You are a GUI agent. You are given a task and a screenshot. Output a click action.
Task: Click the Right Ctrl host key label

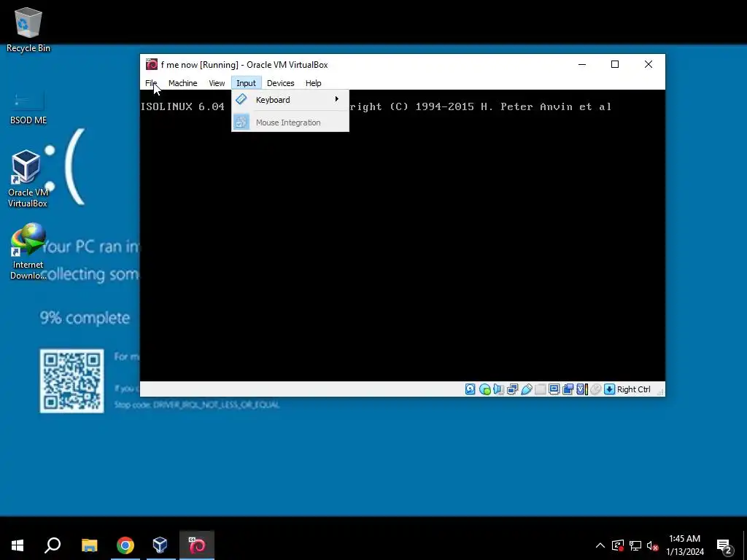point(634,389)
